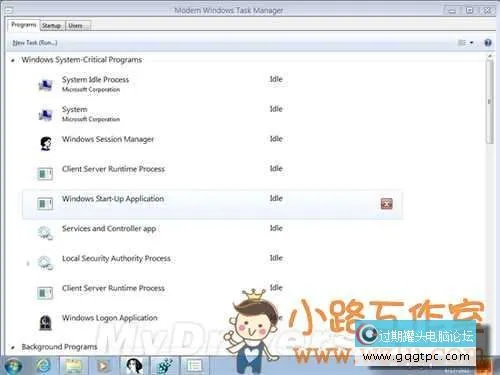Image resolution: width=500 pixels, height=375 pixels.
Task: Open Windows Media Player on the taskbar
Action: click(103, 366)
